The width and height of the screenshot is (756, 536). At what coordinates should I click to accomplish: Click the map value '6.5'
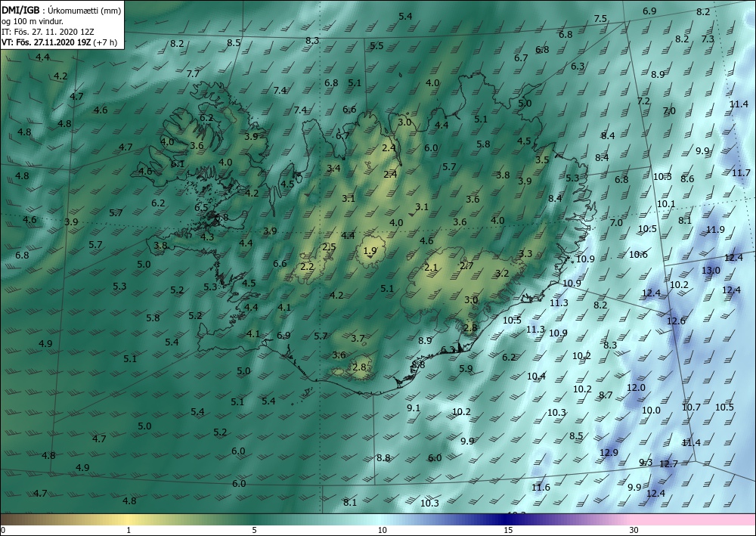(201, 207)
